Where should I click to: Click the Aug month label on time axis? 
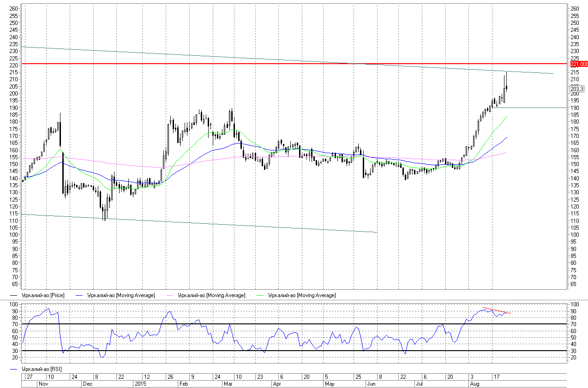point(474,384)
